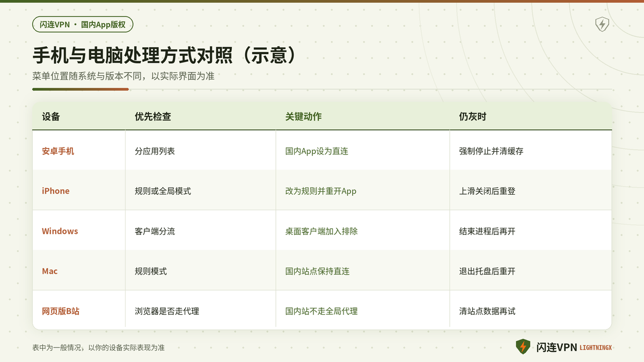
Task: Click the LIGHTNINGX label in footer
Action: click(596, 348)
